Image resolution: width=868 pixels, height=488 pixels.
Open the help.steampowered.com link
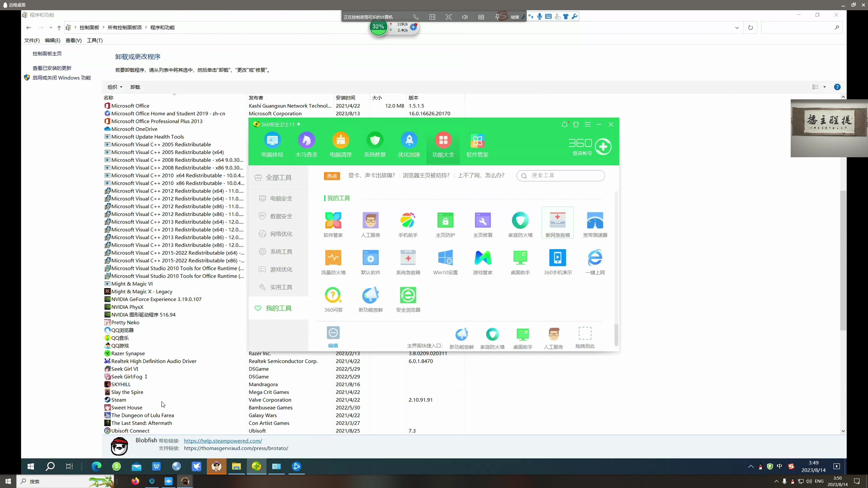[x=223, y=441]
